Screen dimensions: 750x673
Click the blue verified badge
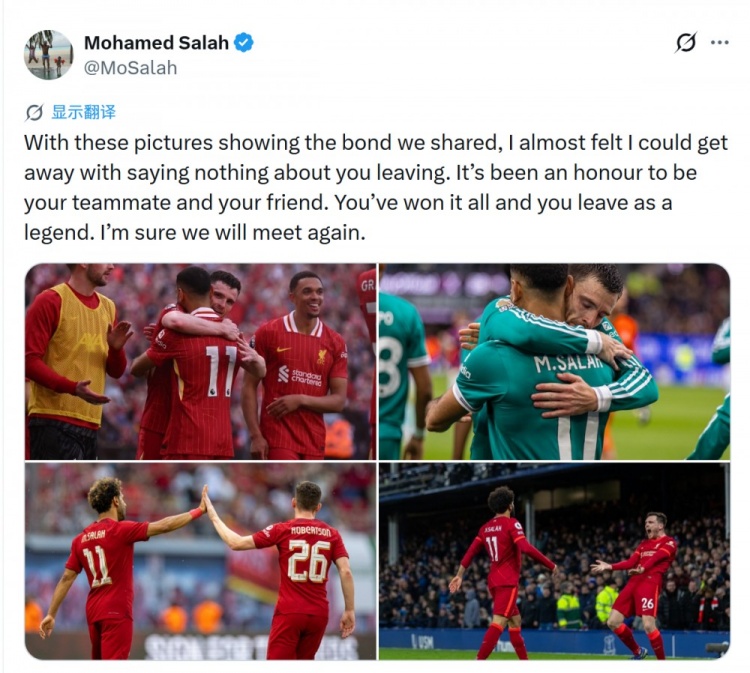pos(243,43)
